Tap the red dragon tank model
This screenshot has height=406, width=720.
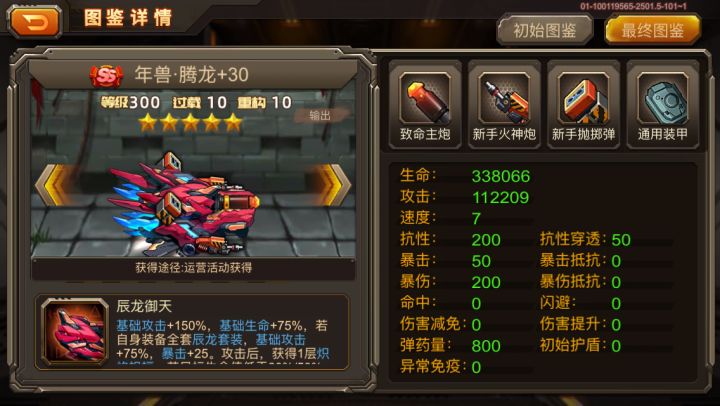point(184,206)
